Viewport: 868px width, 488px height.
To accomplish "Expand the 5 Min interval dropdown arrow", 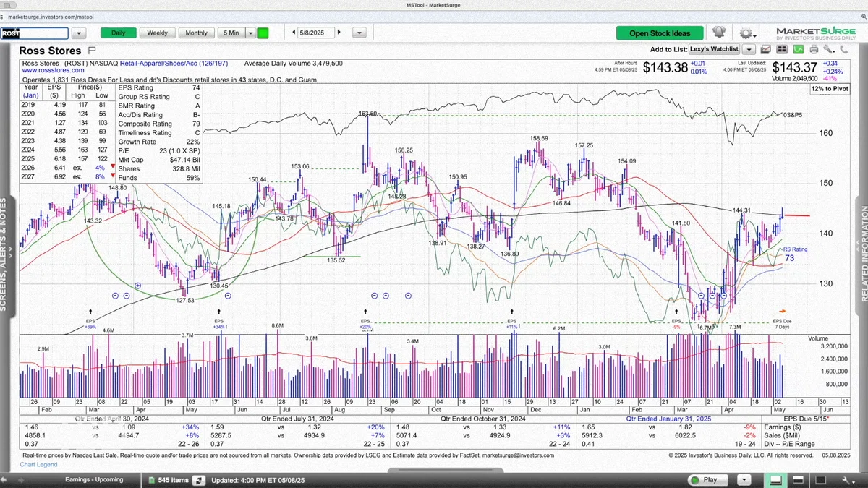I will pyautogui.click(x=250, y=33).
